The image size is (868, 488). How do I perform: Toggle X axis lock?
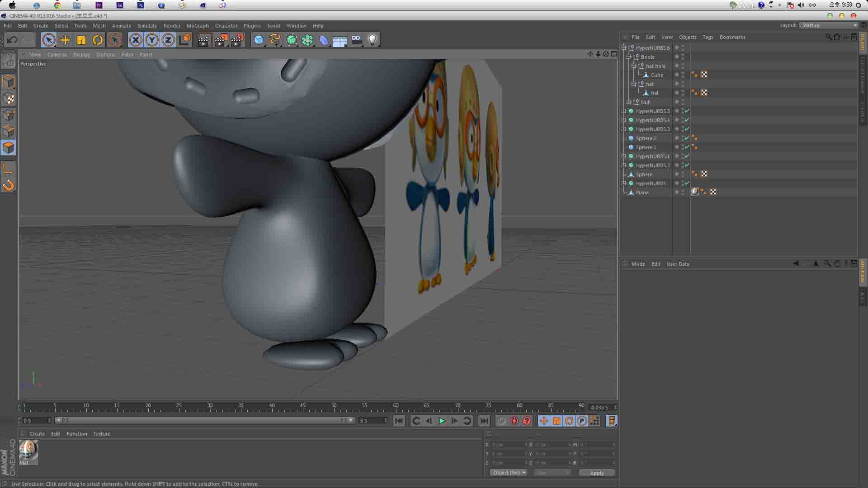tap(136, 40)
